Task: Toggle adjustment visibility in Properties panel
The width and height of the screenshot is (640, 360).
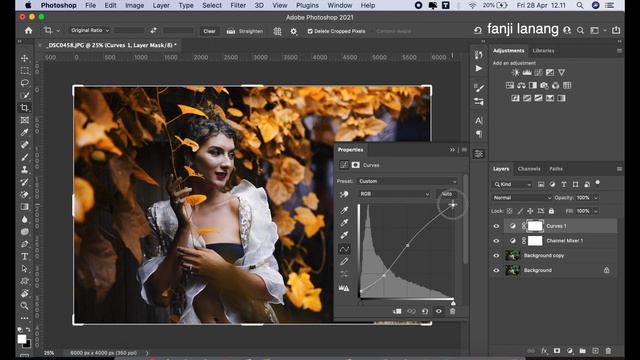Action: tap(439, 311)
